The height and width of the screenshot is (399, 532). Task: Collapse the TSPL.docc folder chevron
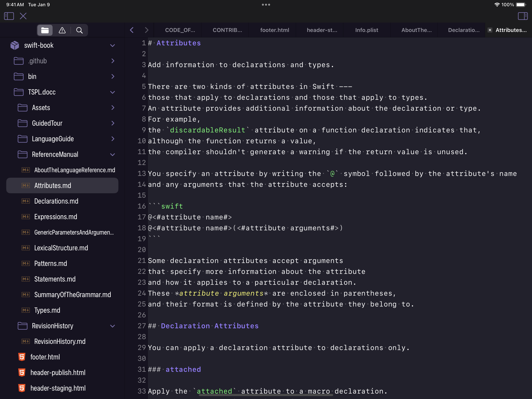pyautogui.click(x=112, y=92)
